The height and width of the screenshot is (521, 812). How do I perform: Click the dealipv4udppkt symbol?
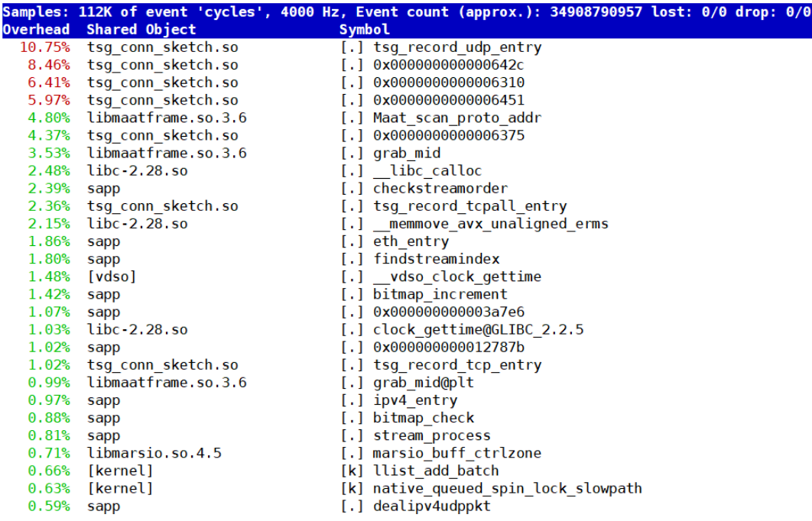(431, 506)
